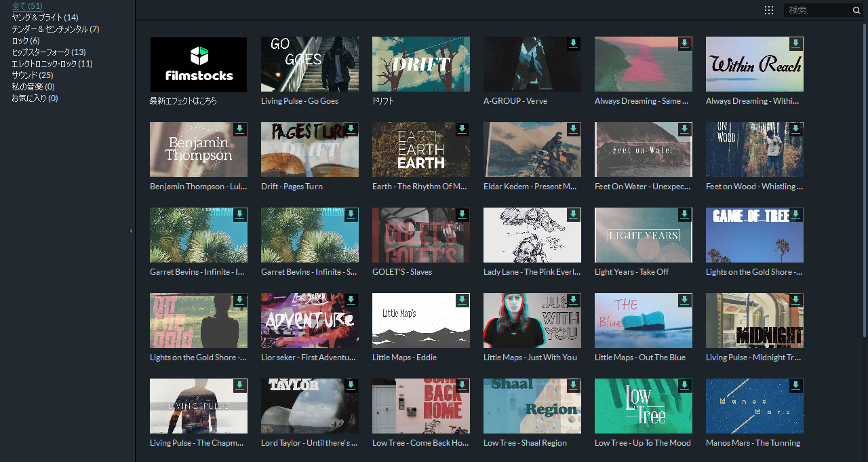Click "Living Pulse - Go Goes" label
Viewport: 868px width, 462px height.
point(300,101)
